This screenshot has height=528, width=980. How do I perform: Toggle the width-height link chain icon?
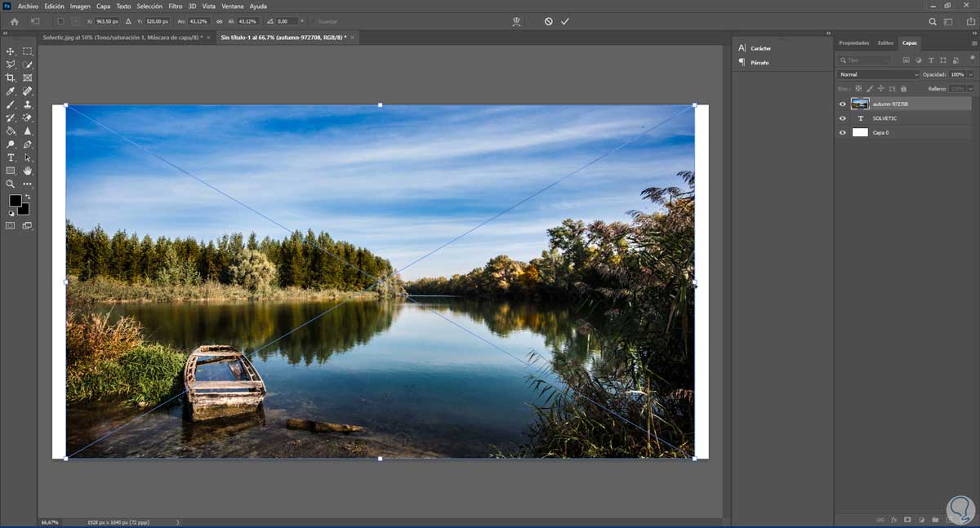[x=220, y=21]
